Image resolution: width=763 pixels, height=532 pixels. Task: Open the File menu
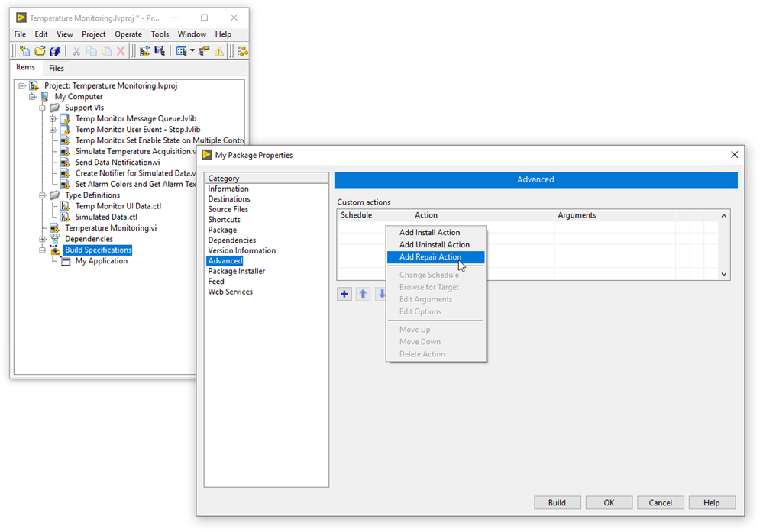tap(20, 34)
